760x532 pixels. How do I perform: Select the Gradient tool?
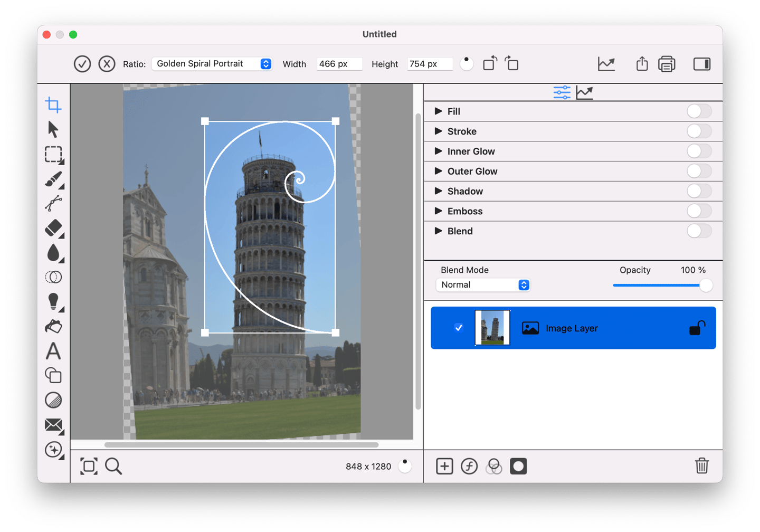tap(53, 400)
